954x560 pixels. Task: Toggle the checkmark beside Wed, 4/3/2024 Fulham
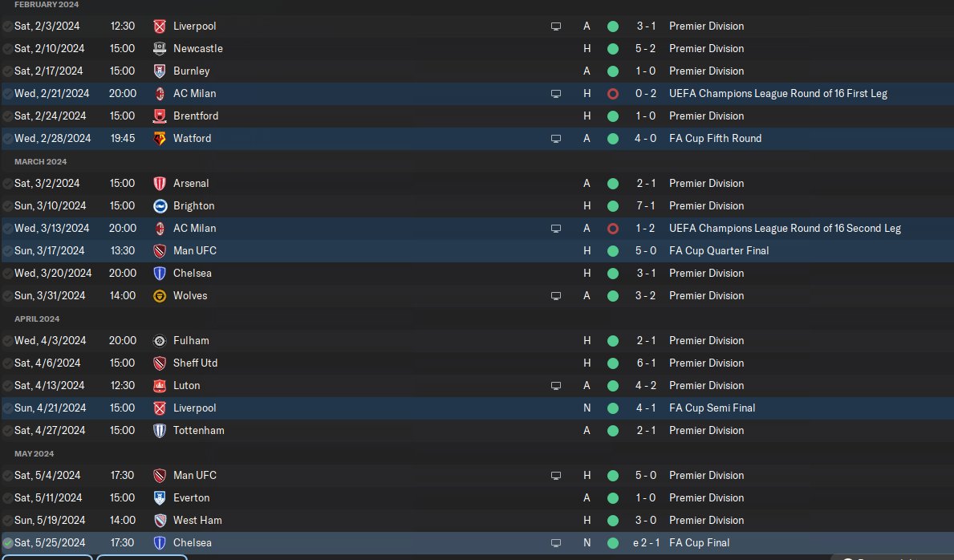pos(8,341)
